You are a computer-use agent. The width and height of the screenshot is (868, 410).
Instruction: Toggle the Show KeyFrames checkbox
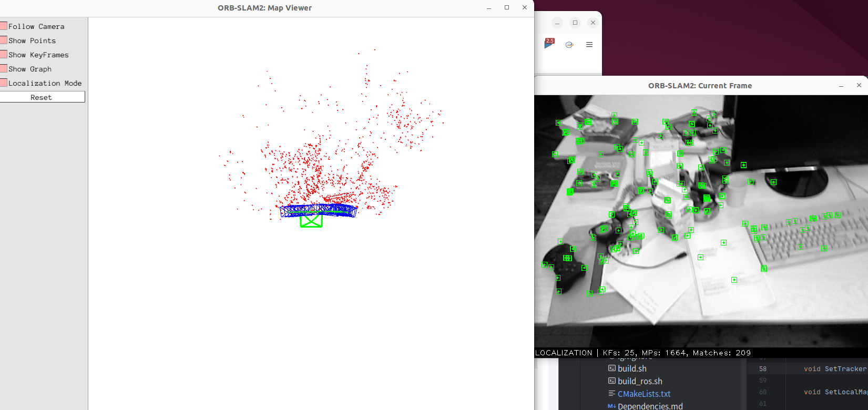click(x=4, y=54)
